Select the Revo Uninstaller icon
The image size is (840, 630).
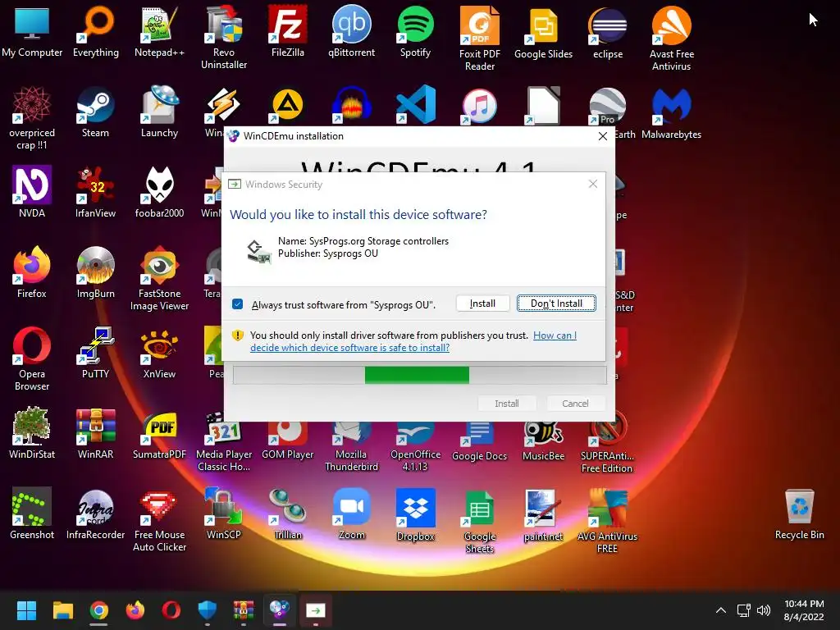point(224,38)
